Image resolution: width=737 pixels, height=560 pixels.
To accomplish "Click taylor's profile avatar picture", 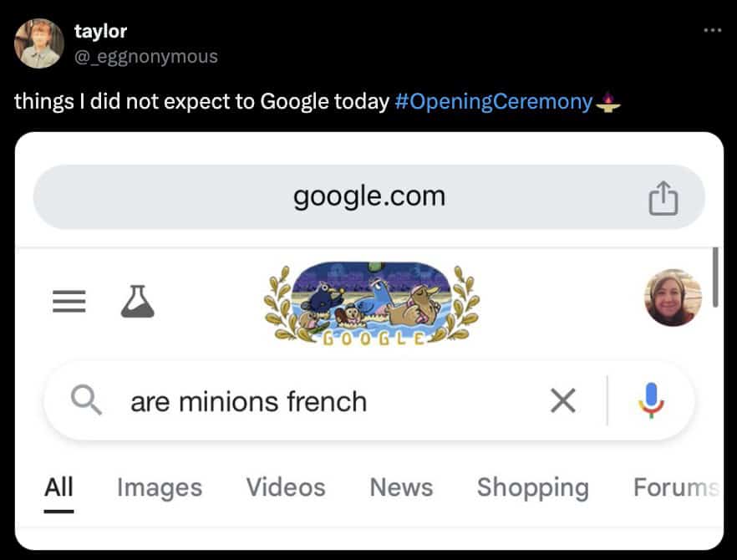I will tap(39, 43).
